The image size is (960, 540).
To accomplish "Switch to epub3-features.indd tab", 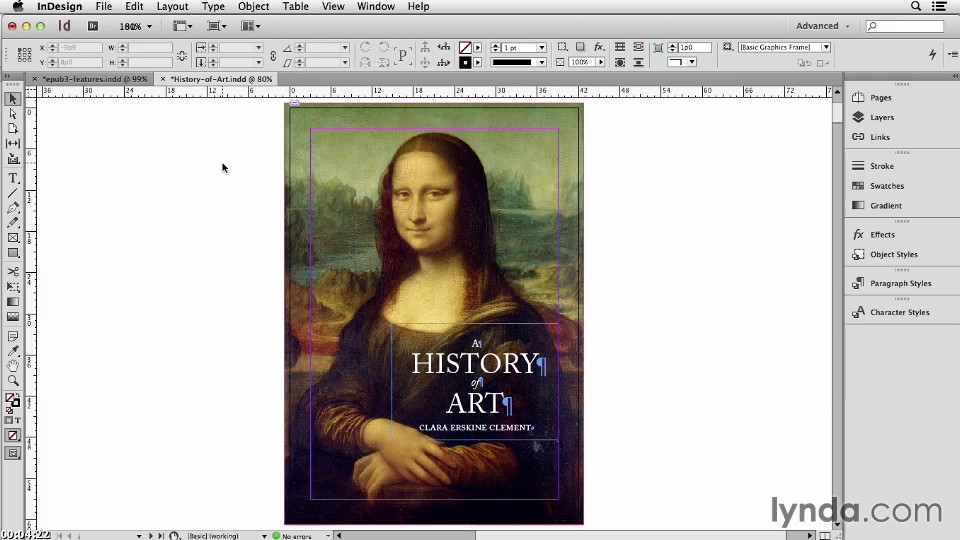I will (x=95, y=79).
